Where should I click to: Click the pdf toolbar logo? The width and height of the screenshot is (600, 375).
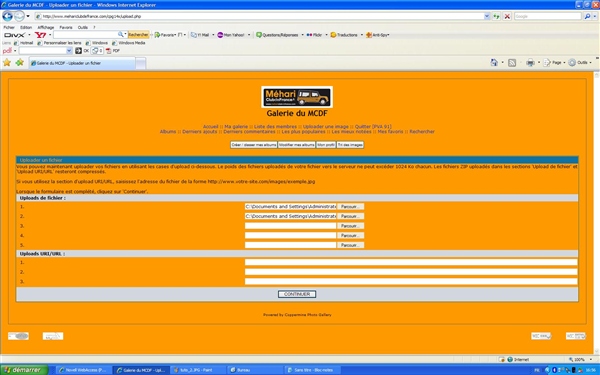point(7,51)
